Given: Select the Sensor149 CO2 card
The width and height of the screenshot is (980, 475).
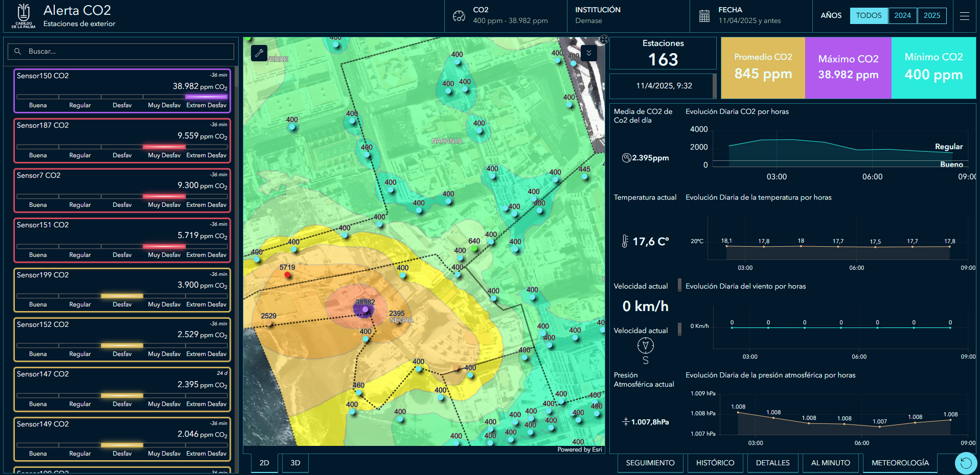Looking at the screenshot, I should (x=122, y=439).
